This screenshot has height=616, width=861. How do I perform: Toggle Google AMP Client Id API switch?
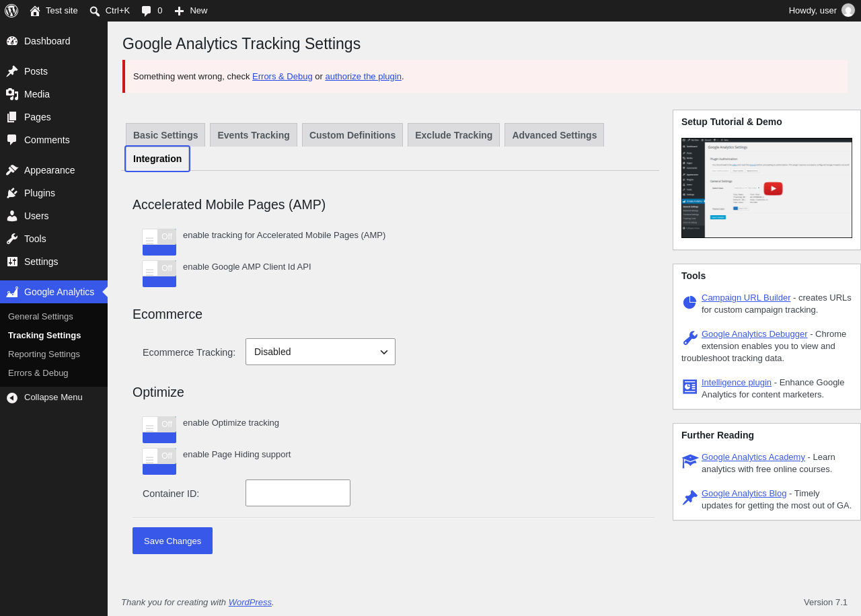(159, 274)
